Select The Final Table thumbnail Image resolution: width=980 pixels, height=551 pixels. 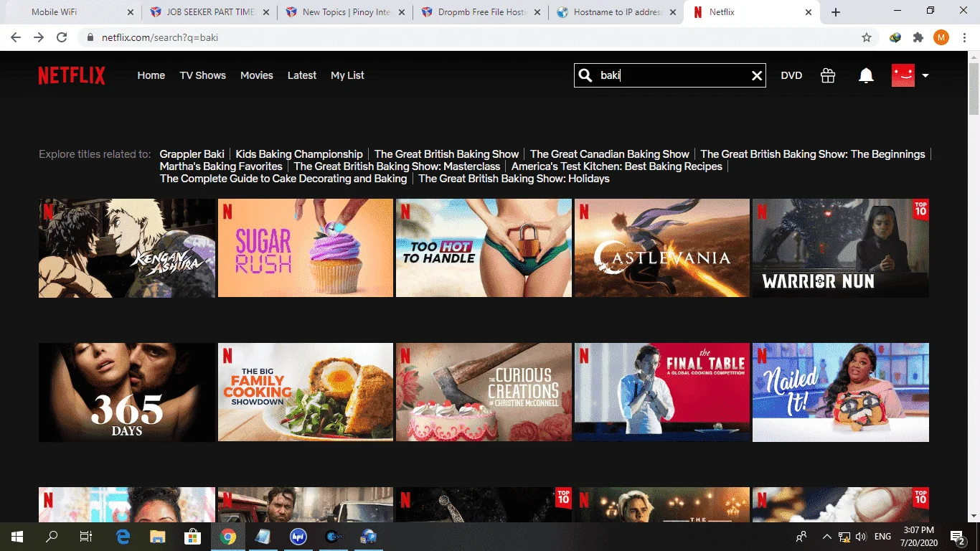coord(662,392)
